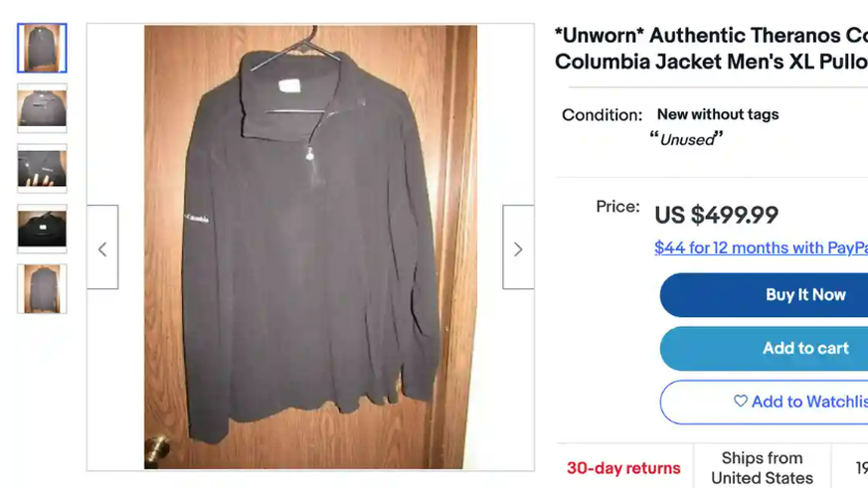
Task: Click the main jacket product photo
Action: (x=310, y=246)
